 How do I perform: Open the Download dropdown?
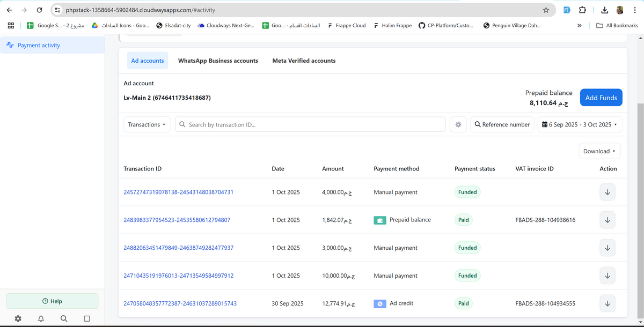click(x=599, y=151)
